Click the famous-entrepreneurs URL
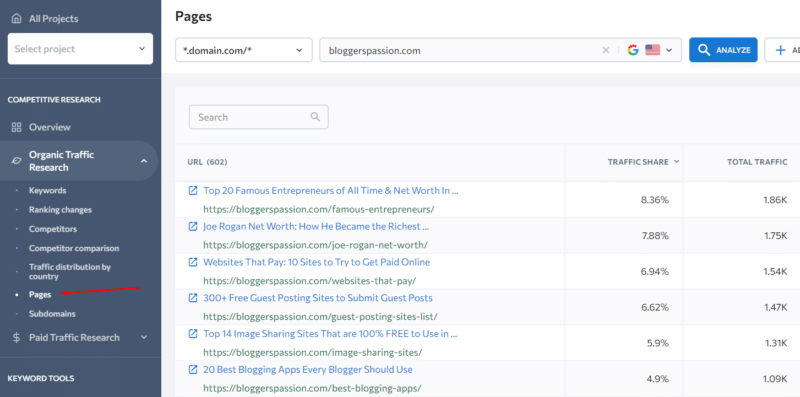The height and width of the screenshot is (397, 800). pos(319,209)
